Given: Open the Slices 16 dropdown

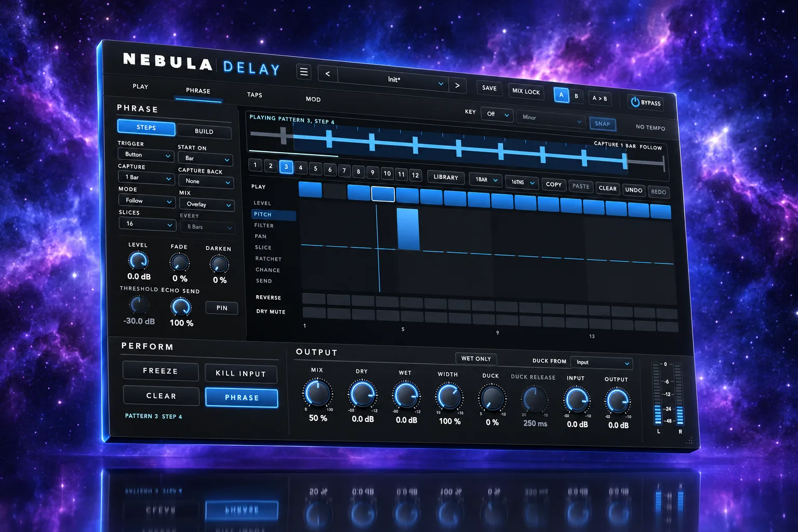Looking at the screenshot, I should point(147,224).
